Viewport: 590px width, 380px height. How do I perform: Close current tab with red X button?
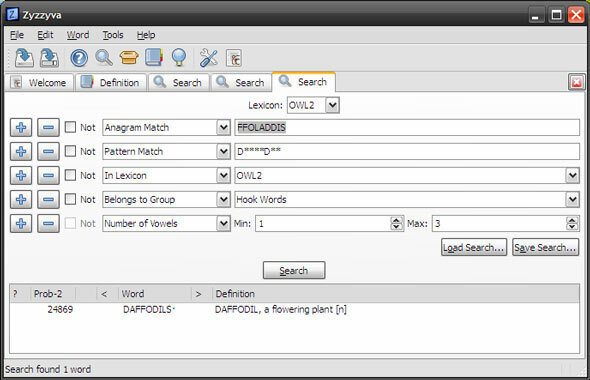coord(576,82)
